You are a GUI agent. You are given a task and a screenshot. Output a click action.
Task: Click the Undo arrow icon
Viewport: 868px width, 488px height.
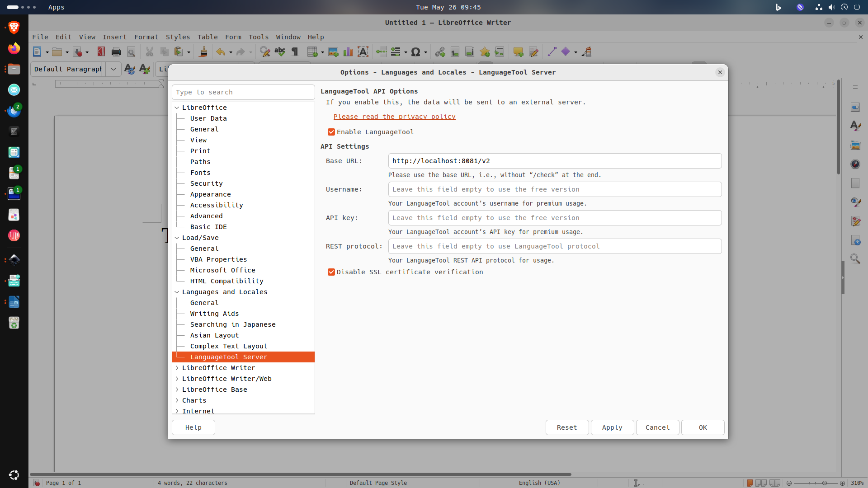(220, 52)
